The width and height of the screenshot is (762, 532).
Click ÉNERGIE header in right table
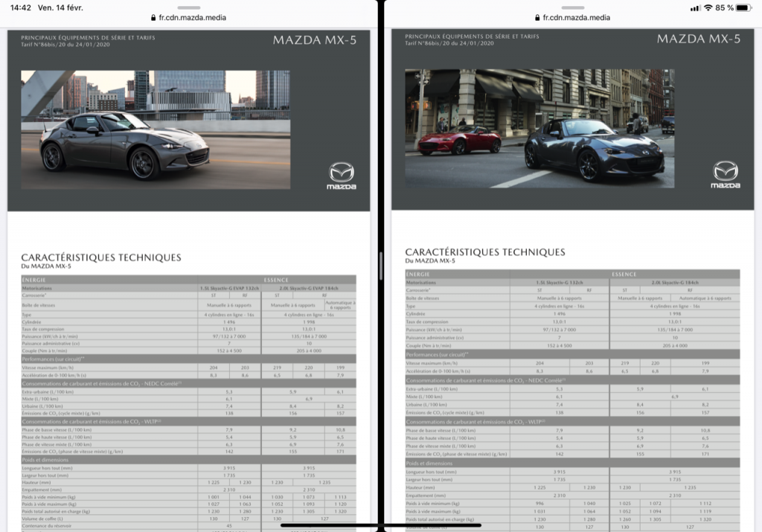(x=417, y=275)
